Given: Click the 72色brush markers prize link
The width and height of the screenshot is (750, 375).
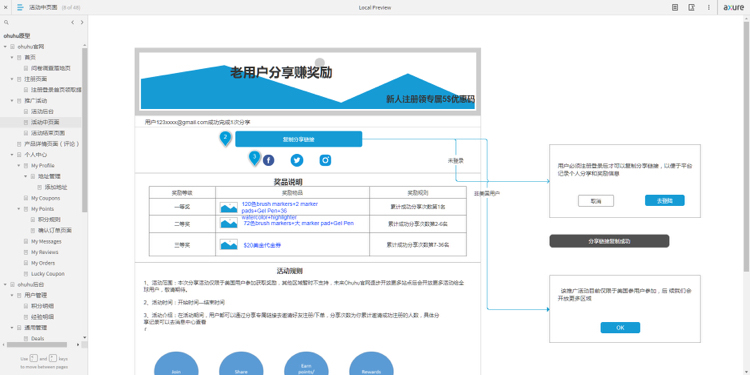Looking at the screenshot, I should pyautogui.click(x=298, y=223).
